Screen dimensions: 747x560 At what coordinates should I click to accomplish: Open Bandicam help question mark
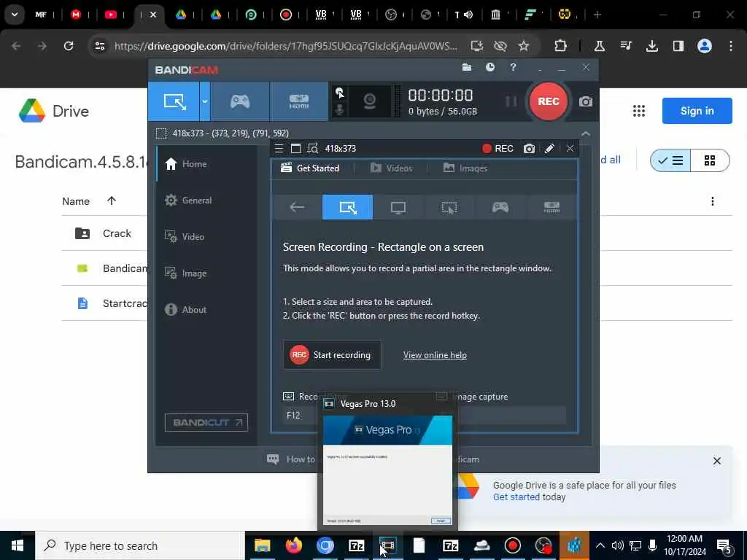click(x=513, y=67)
